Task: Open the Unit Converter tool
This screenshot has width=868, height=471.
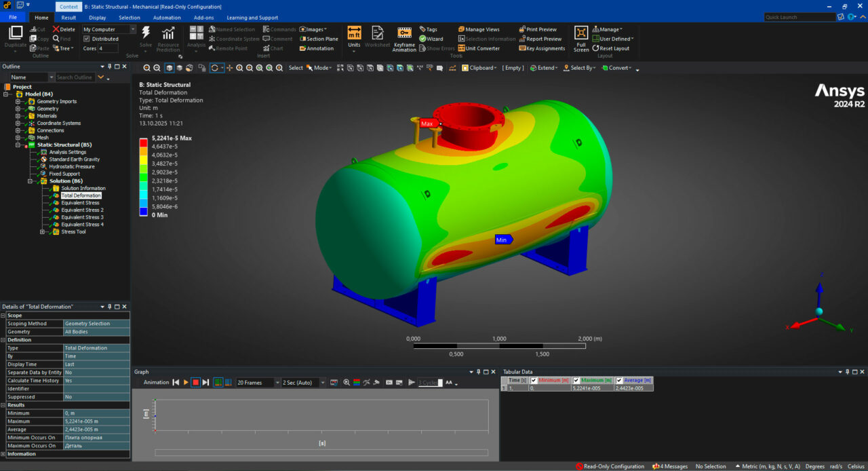Action: click(479, 48)
